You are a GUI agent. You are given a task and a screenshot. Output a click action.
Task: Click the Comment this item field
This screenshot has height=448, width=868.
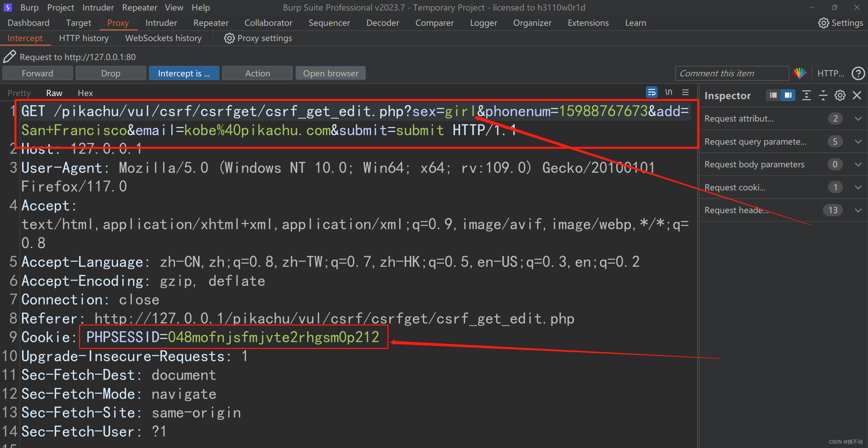pos(732,73)
